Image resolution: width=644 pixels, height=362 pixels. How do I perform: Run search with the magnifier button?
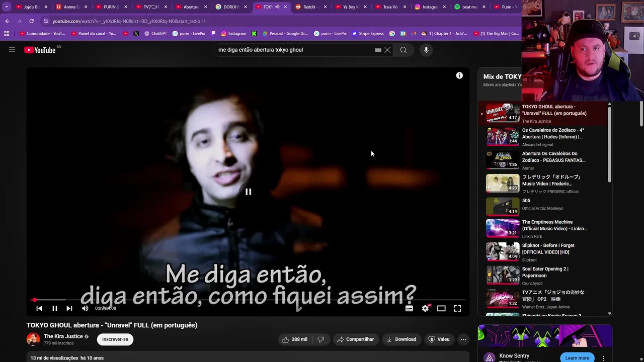coord(404,50)
